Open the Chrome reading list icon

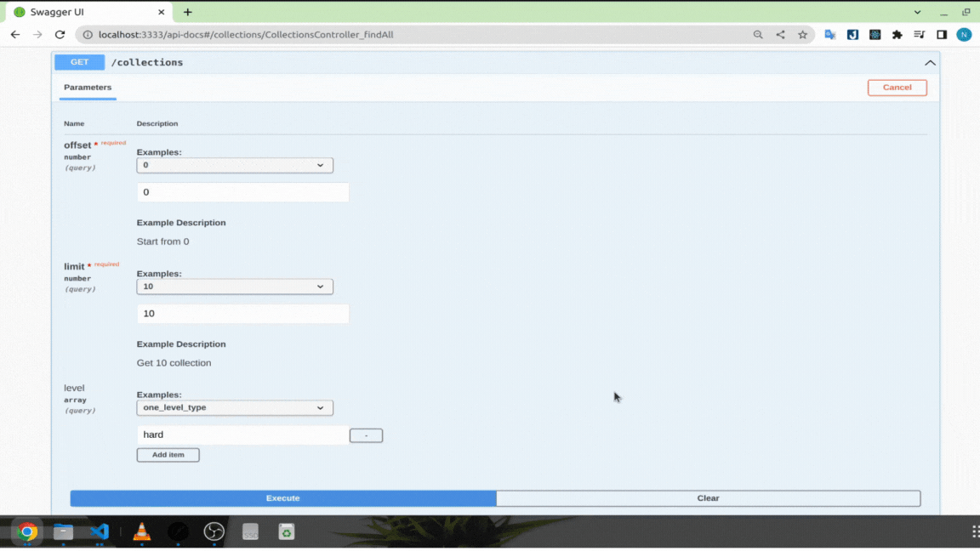pos(919,34)
